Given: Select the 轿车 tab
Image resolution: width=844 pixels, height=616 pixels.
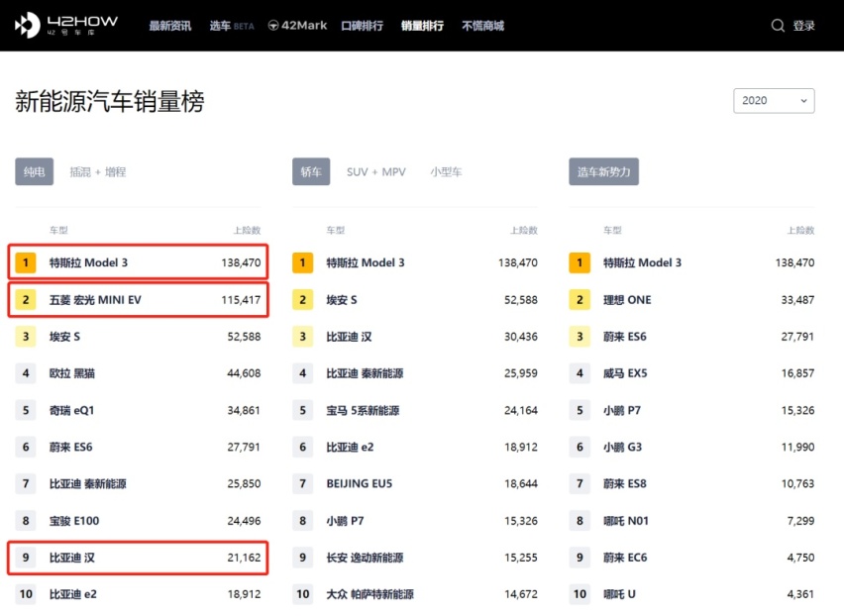Looking at the screenshot, I should (x=311, y=171).
